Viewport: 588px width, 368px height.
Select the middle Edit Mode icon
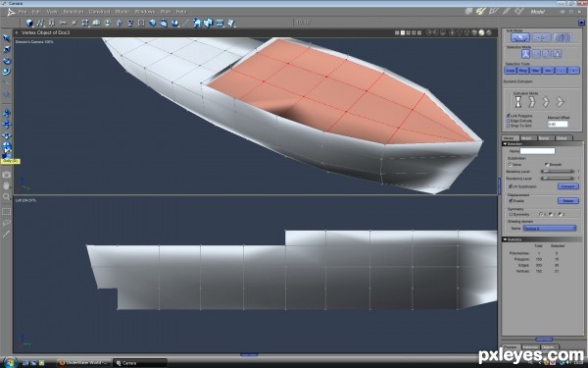click(542, 37)
